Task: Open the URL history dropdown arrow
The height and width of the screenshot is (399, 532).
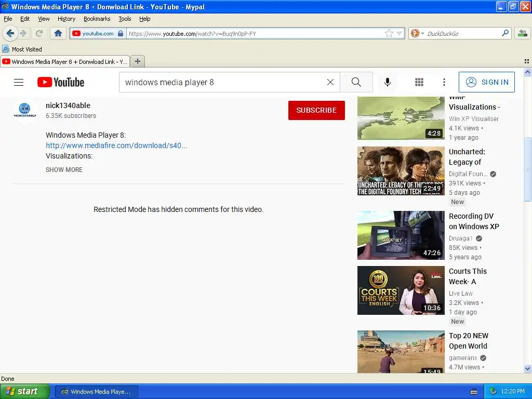Action: 400,33
